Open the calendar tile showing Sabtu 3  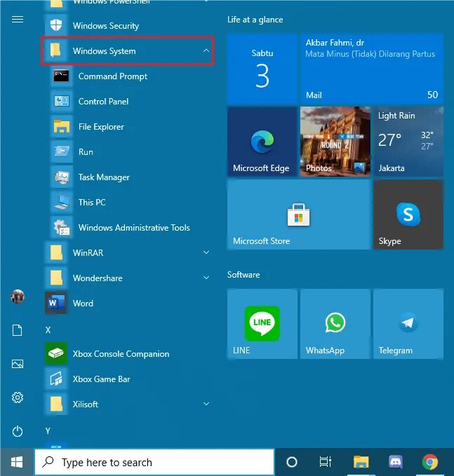pyautogui.click(x=262, y=69)
